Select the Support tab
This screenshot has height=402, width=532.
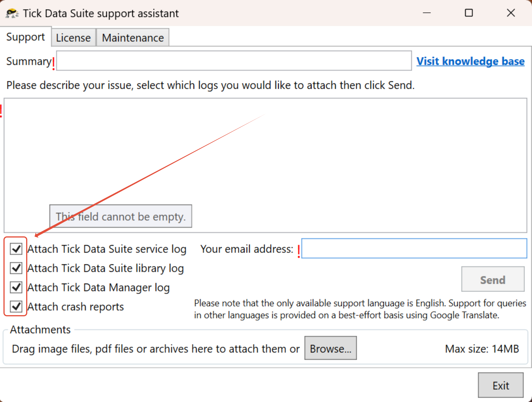coord(26,37)
